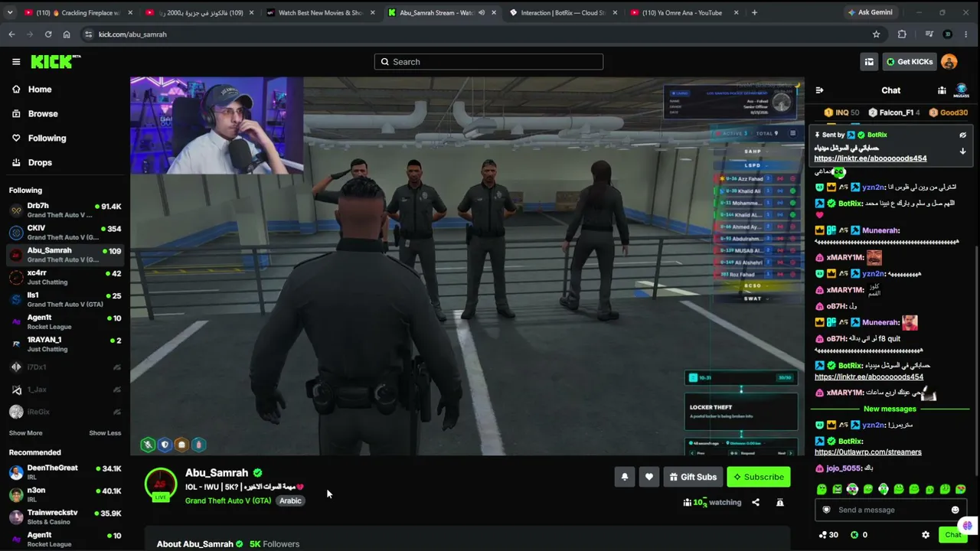Focus the Send a message field
The width and height of the screenshot is (980, 551).
(x=891, y=510)
